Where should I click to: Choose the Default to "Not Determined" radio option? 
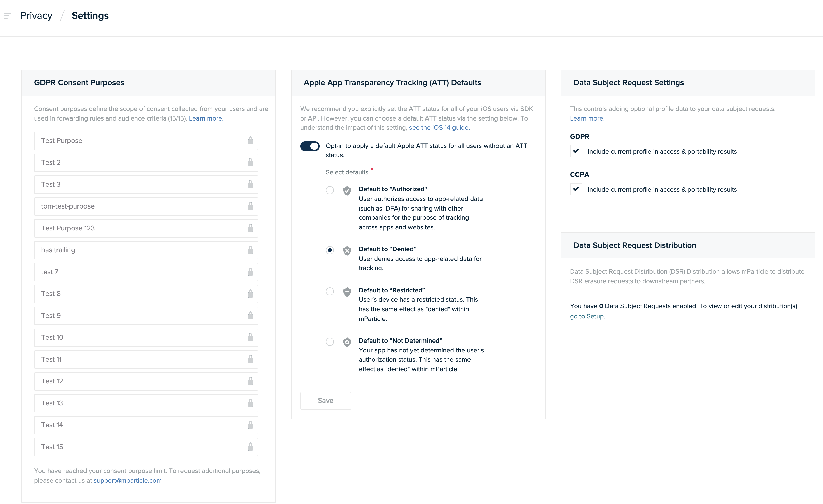tap(330, 342)
